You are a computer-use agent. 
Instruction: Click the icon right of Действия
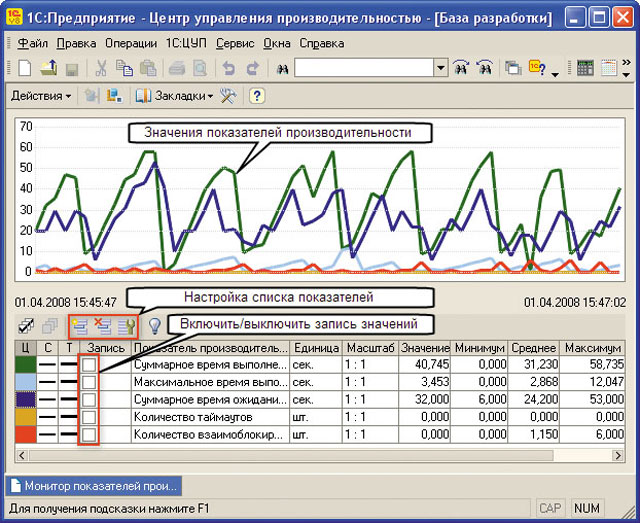(x=91, y=96)
